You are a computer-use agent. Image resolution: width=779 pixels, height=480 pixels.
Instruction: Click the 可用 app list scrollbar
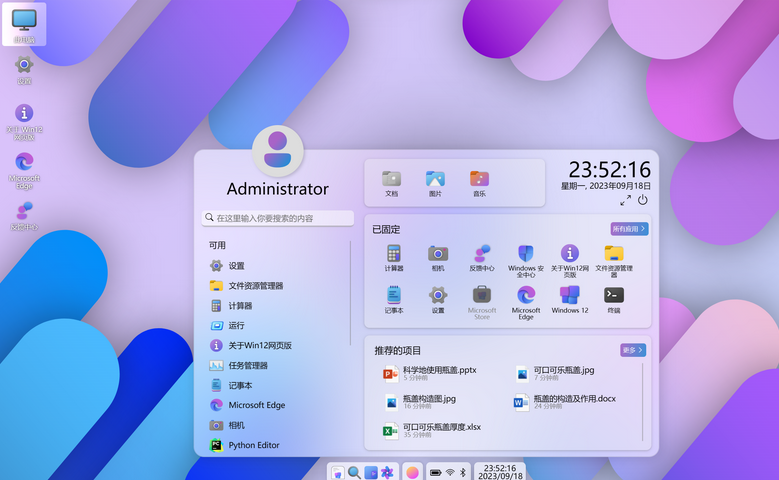pyautogui.click(x=350, y=293)
